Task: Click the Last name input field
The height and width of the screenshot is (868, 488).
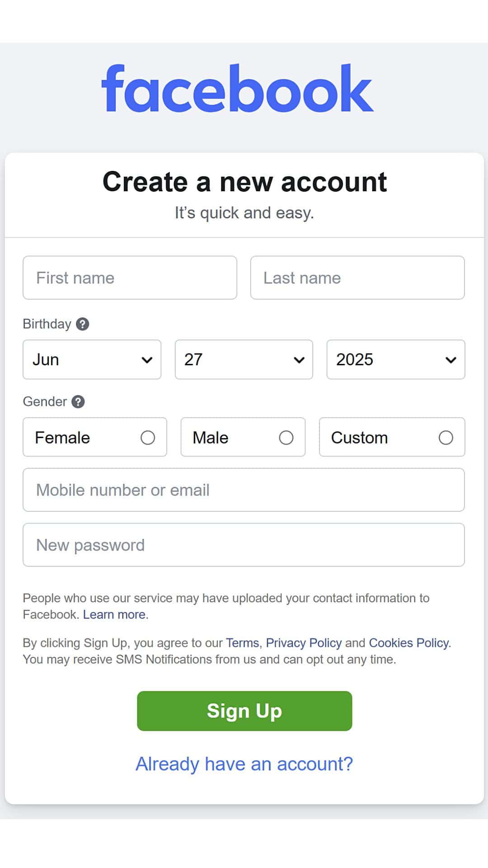Action: pos(357,278)
